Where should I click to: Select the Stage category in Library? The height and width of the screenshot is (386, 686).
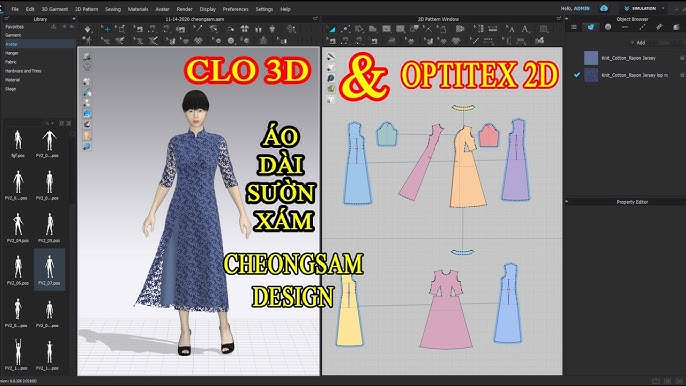click(10, 89)
